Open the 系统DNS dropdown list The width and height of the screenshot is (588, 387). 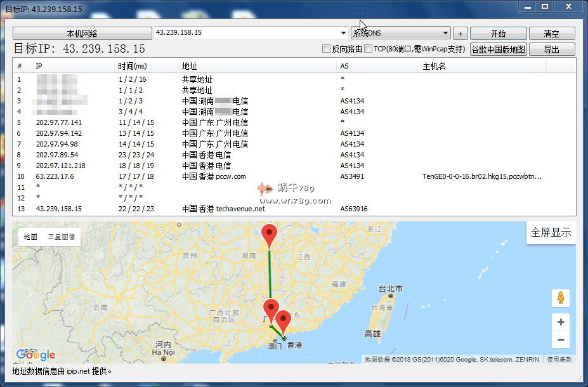tap(446, 33)
